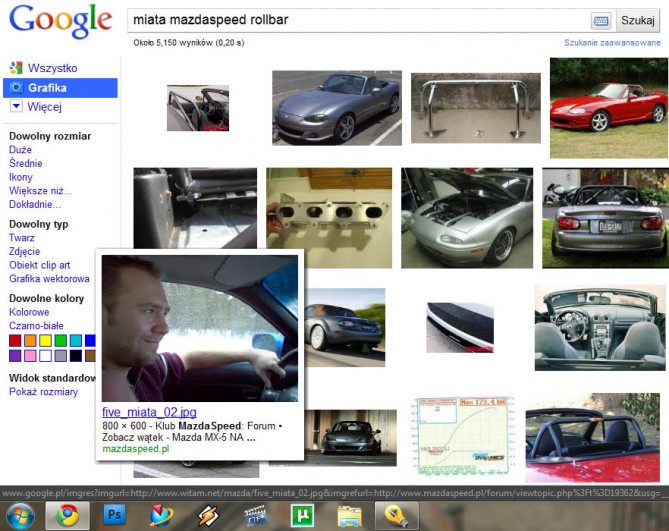
Task: Select the red color swatch
Action: click(15, 340)
